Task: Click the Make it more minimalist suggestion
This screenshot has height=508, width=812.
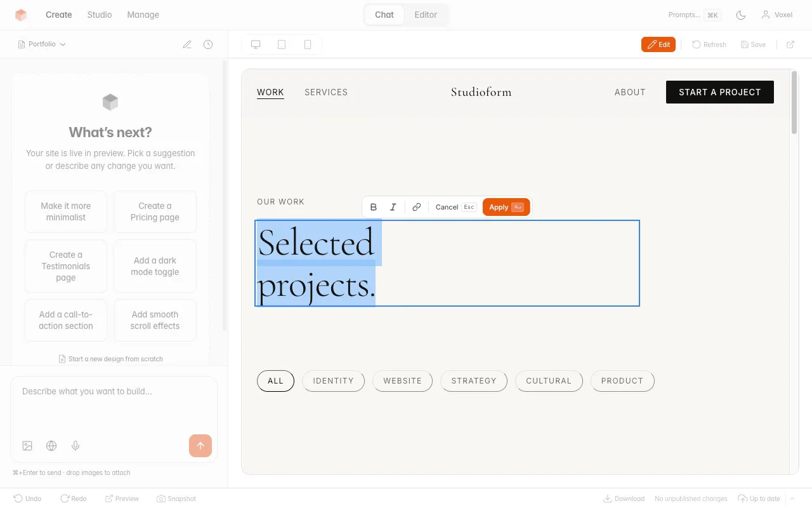Action: [x=66, y=211]
